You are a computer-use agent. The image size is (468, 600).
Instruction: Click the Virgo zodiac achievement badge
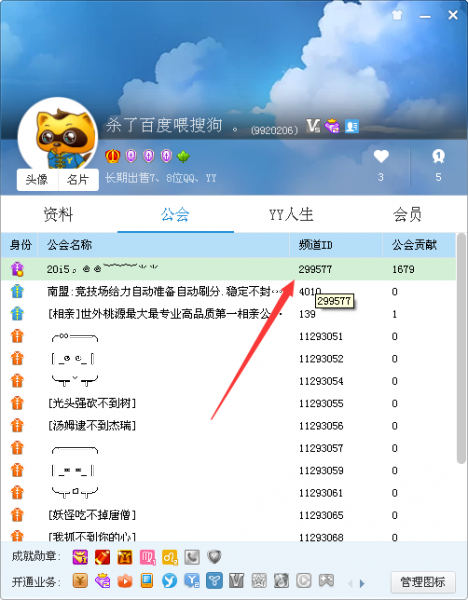[147, 557]
